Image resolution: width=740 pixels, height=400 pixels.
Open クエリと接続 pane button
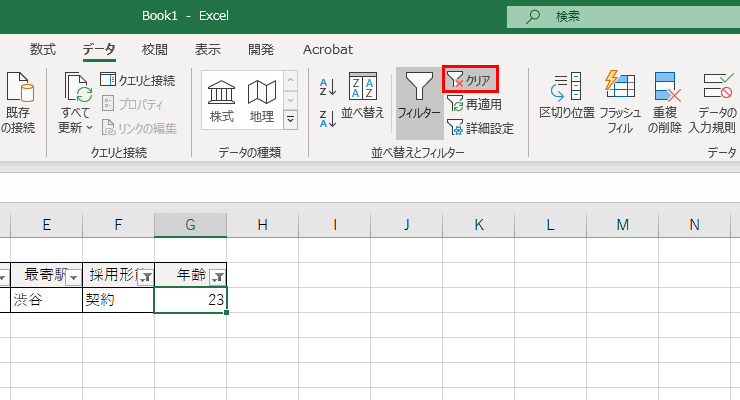(138, 80)
